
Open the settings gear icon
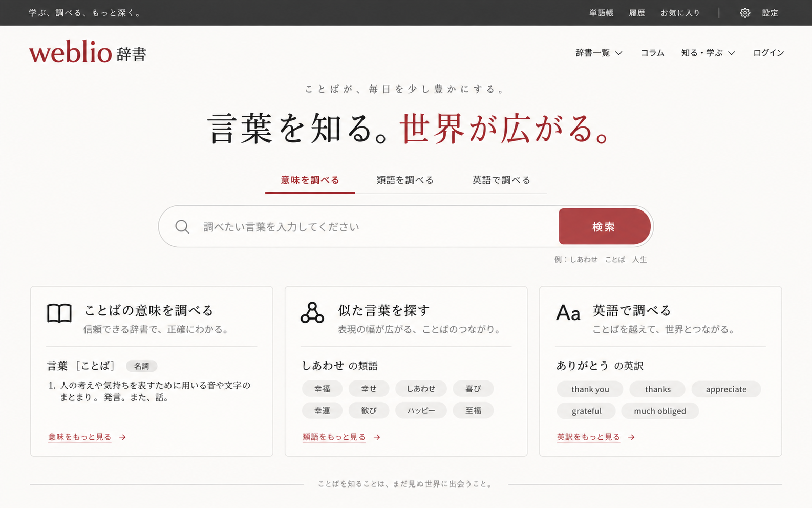tap(745, 13)
